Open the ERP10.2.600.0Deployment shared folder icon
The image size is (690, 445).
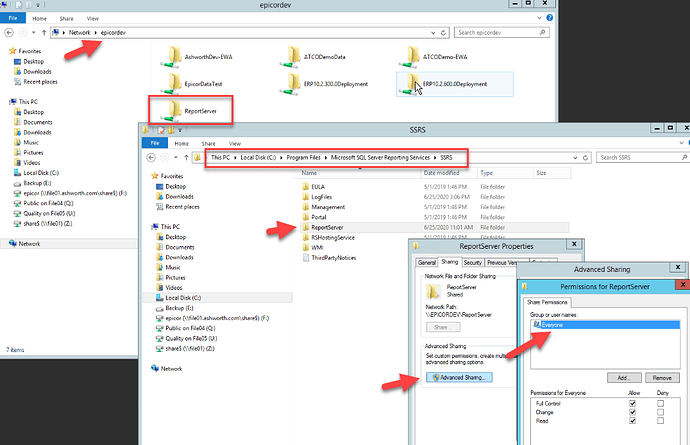(411, 84)
